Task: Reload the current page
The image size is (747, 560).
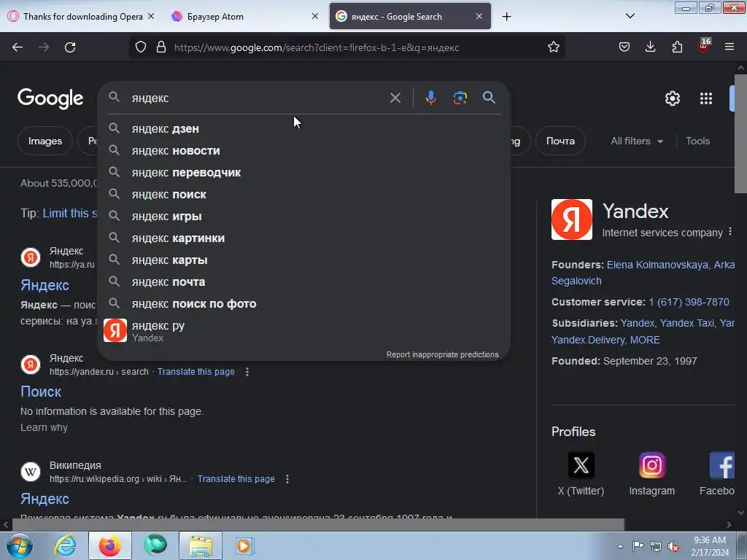Action: pyautogui.click(x=70, y=47)
